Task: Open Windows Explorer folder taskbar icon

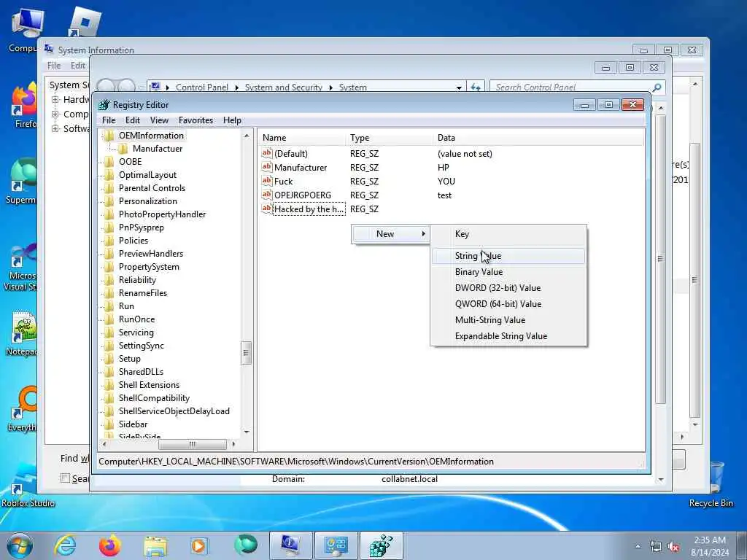Action: [155, 545]
